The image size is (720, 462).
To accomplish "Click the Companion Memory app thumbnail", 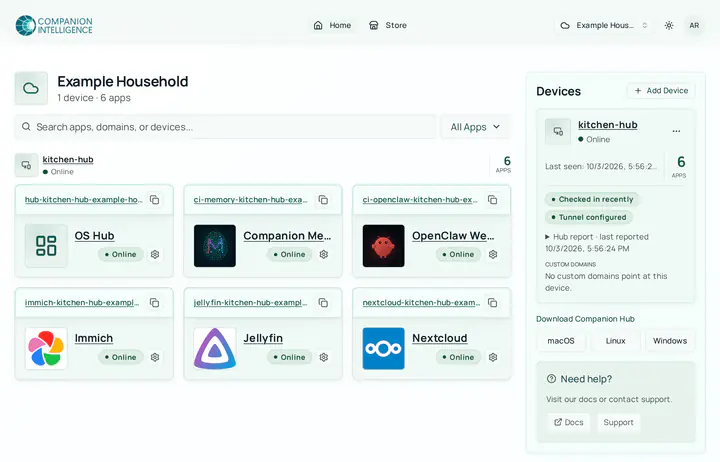I will 214,246.
